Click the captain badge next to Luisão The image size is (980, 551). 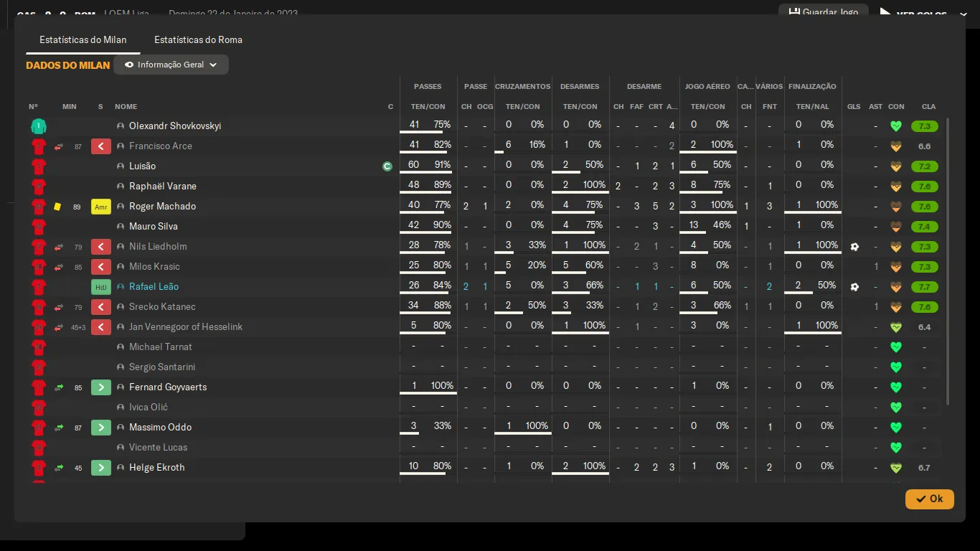tap(387, 166)
